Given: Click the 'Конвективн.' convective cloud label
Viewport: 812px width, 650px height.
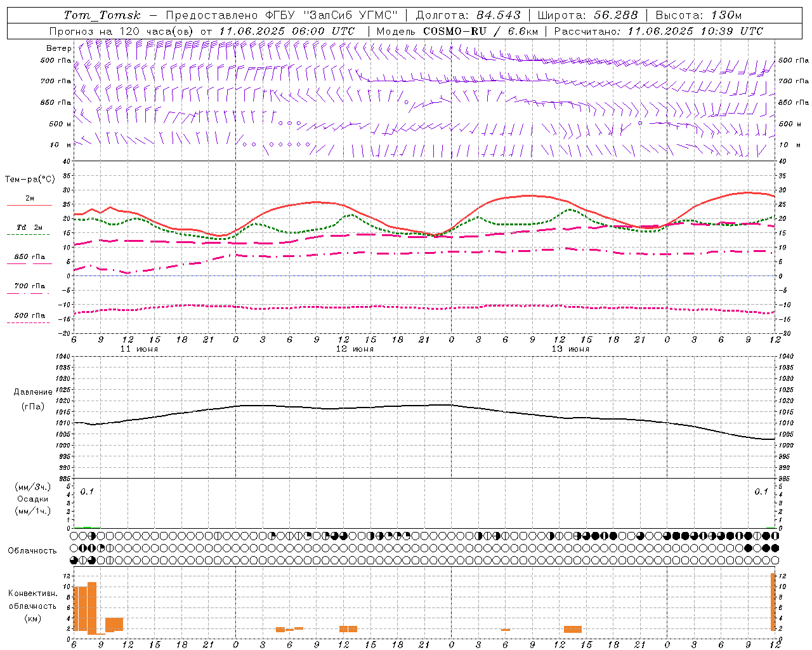Looking at the screenshot, I should coord(33,594).
